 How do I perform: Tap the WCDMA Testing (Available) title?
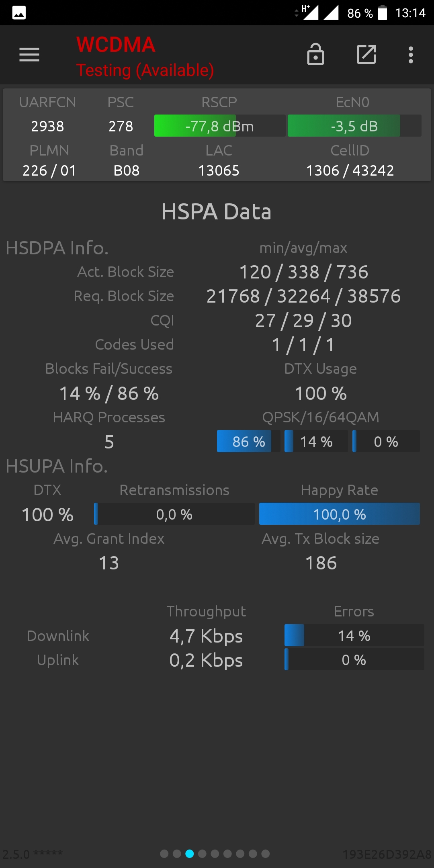point(145,57)
